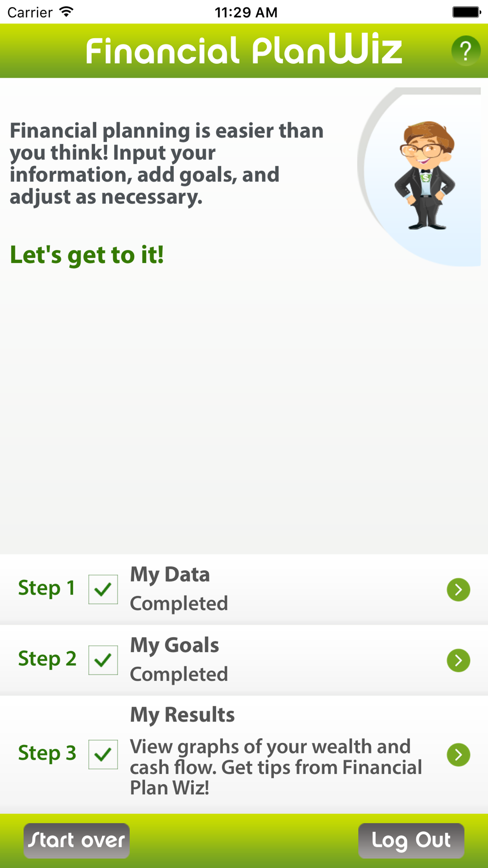The width and height of the screenshot is (488, 868).
Task: Click the Start over button
Action: pyautogui.click(x=77, y=841)
